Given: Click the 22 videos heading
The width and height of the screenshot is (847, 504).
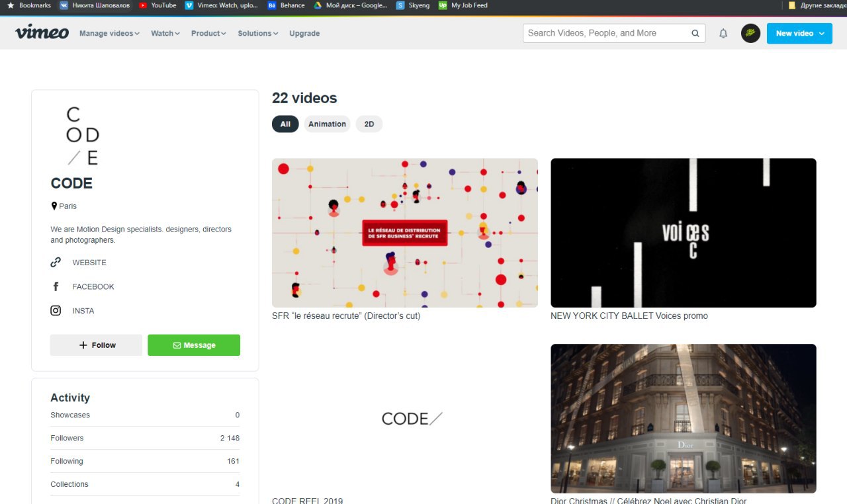Looking at the screenshot, I should click(x=304, y=98).
